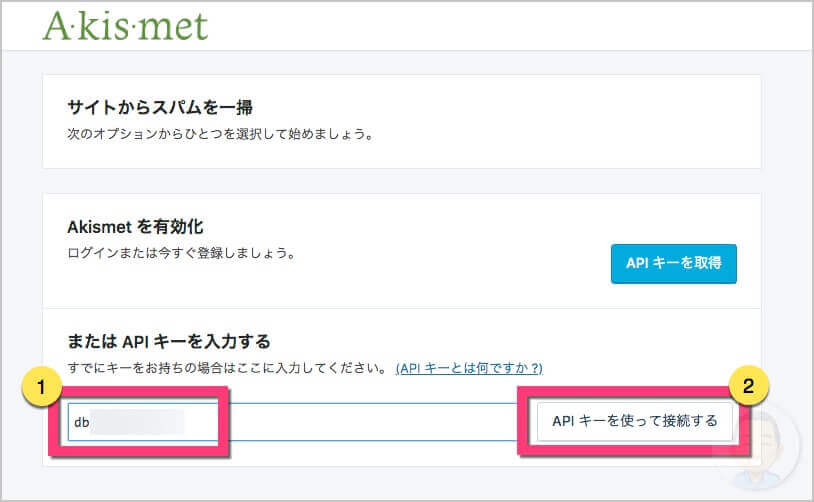
Task: Select heading サイトからスパムを一掃
Action: 160,107
